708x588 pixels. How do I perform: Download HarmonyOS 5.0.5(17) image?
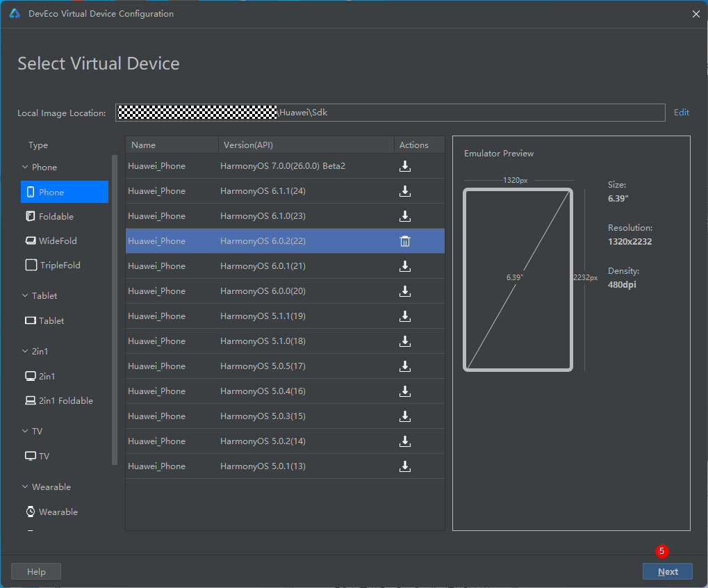click(405, 366)
